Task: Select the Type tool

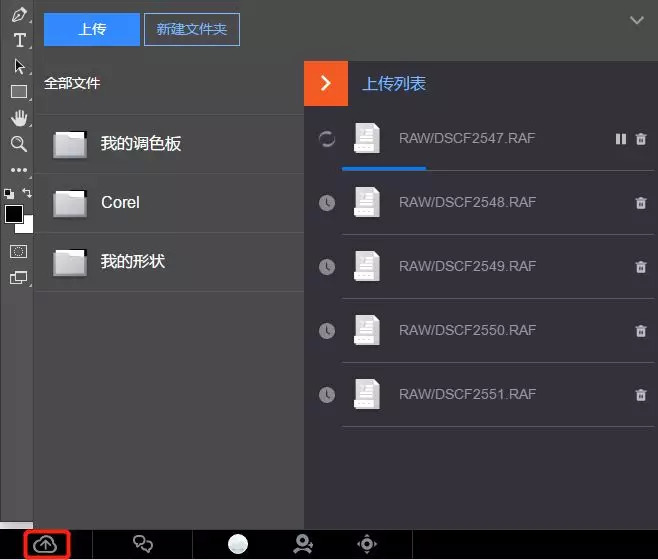Action: 19,40
